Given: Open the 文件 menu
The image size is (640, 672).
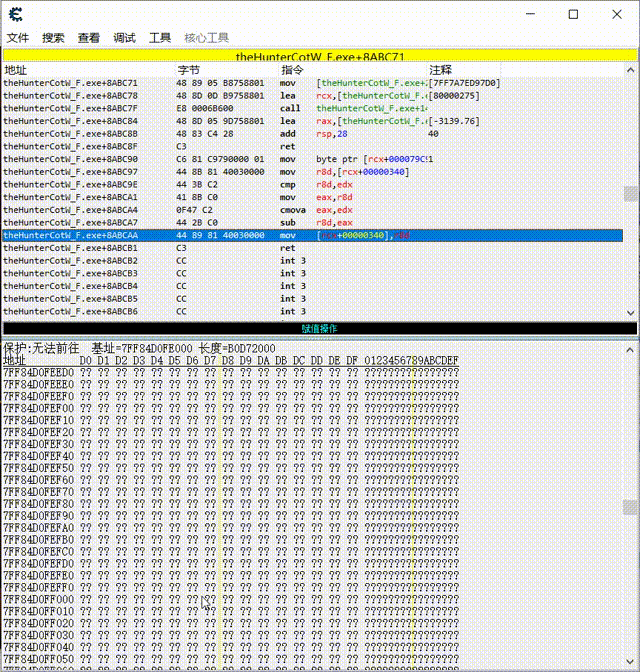Looking at the screenshot, I should tap(18, 38).
